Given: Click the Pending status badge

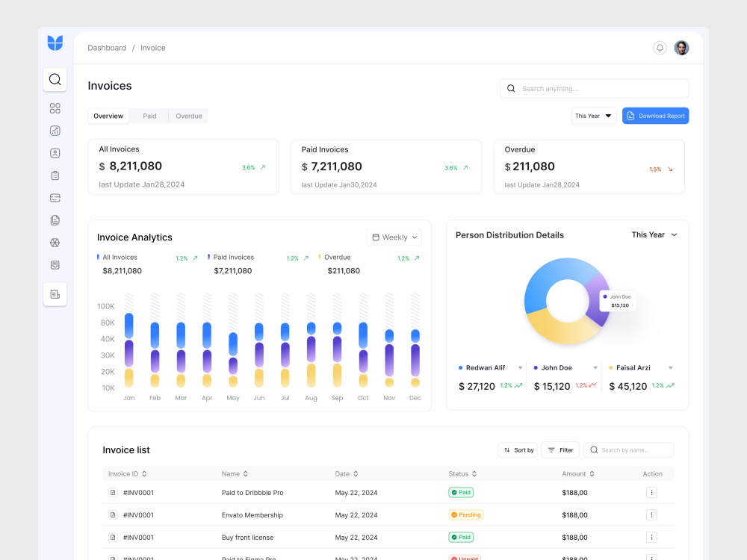Looking at the screenshot, I should click(466, 514).
